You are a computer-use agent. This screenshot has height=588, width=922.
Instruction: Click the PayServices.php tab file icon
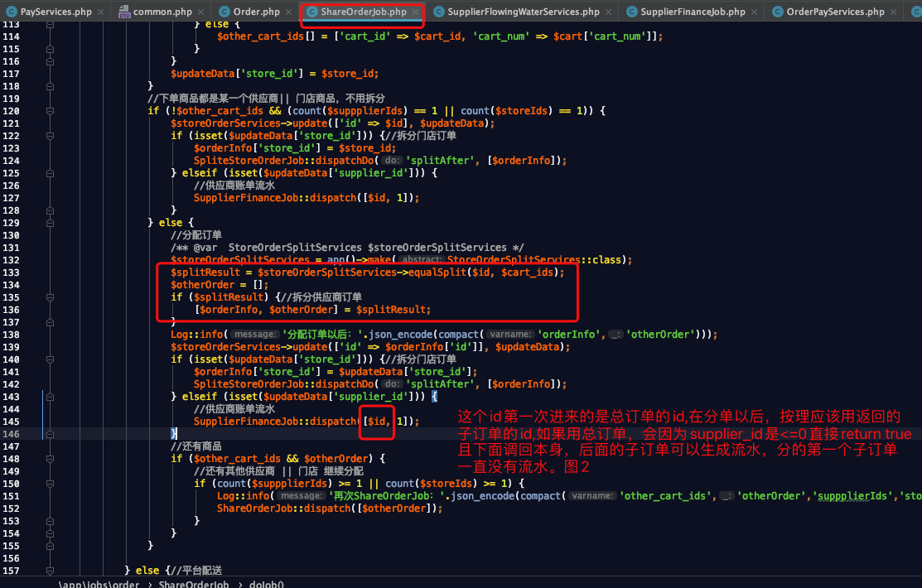(x=10, y=12)
